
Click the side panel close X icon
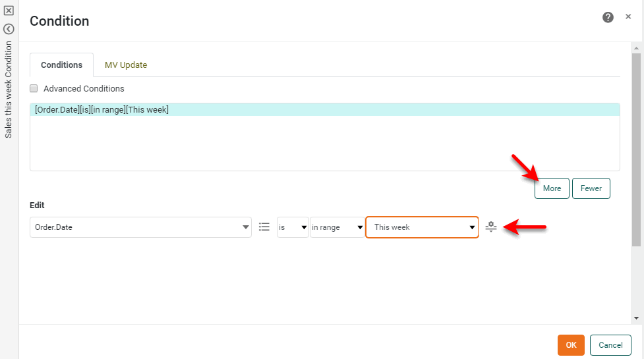(x=9, y=11)
